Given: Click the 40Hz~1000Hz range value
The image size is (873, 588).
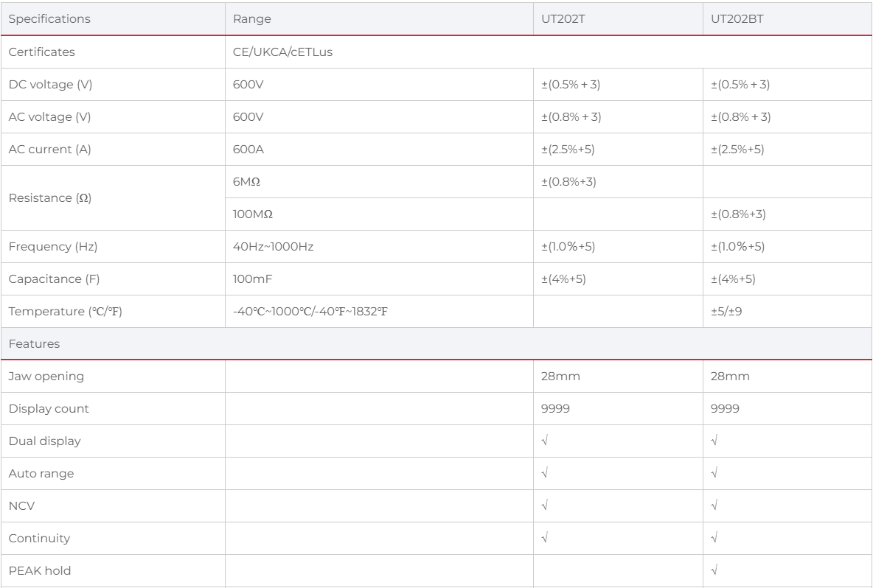Looking at the screenshot, I should click(x=273, y=246).
